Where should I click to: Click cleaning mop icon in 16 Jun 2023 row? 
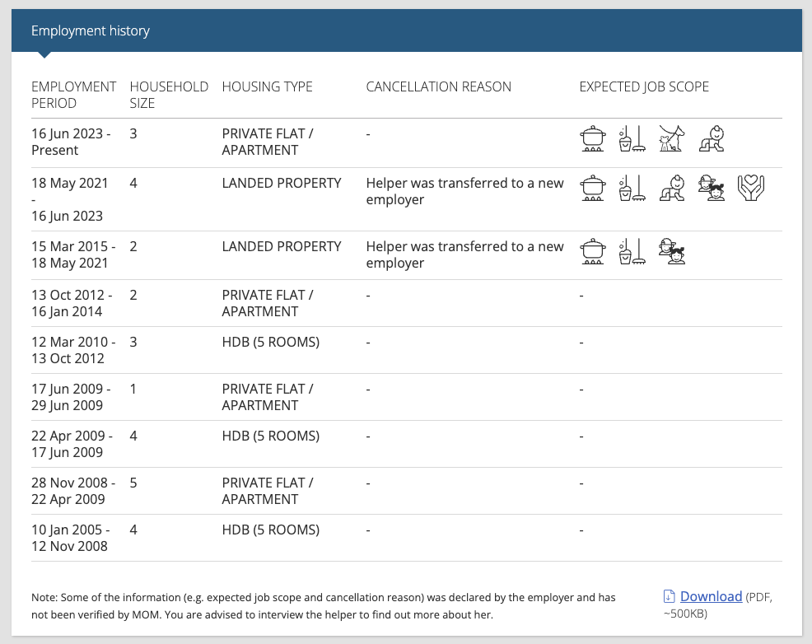tap(632, 138)
